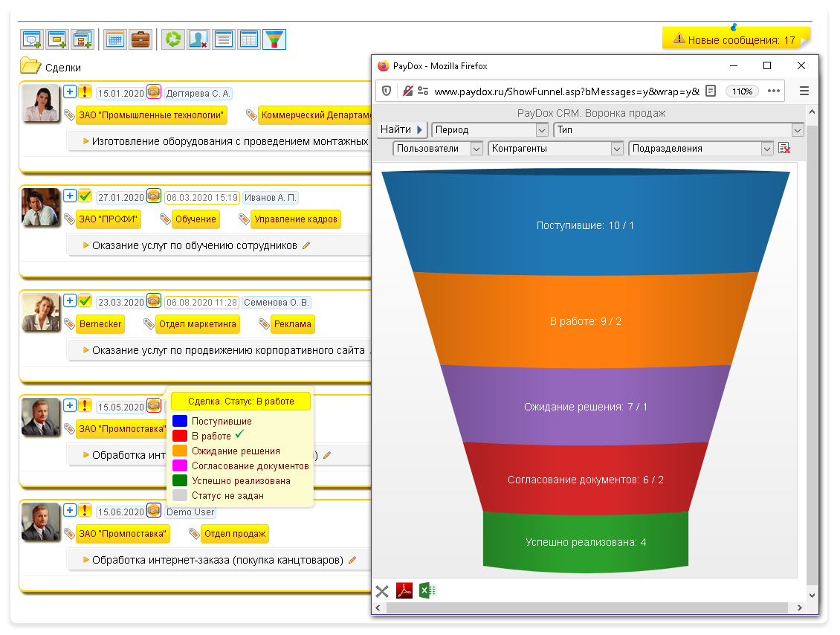Open the Период dropdown

pyautogui.click(x=489, y=130)
